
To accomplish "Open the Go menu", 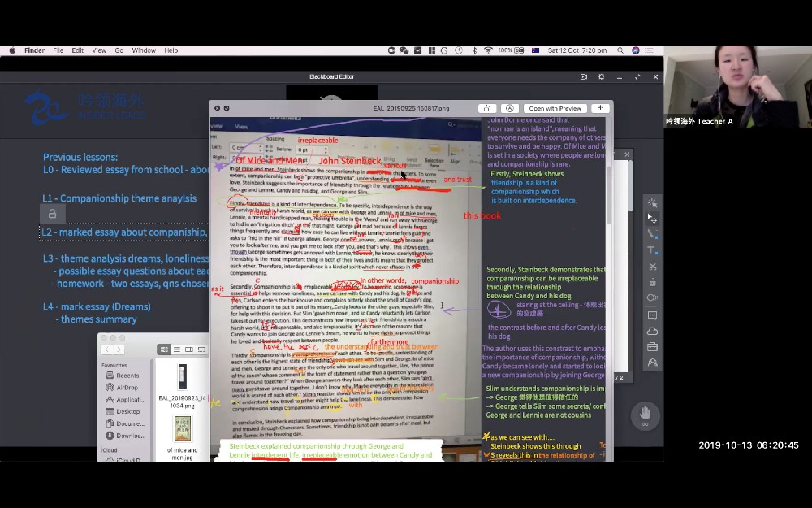I will [119, 50].
